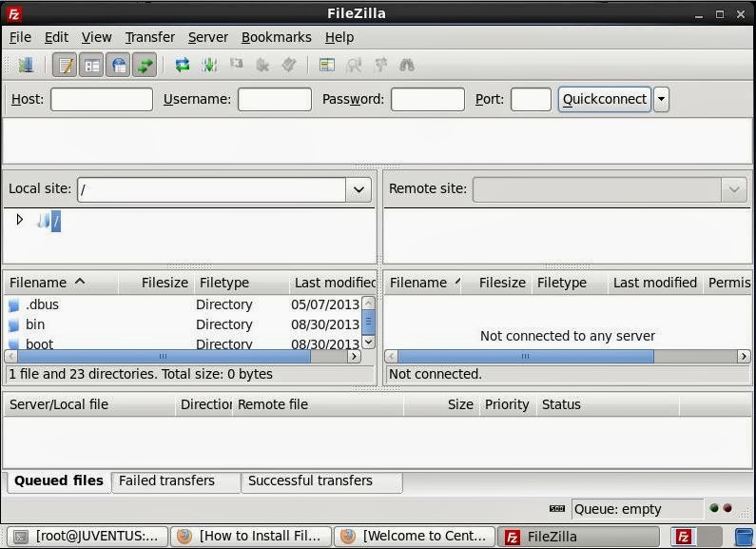The width and height of the screenshot is (756, 549).
Task: Open the Local site path dropdown
Action: [x=359, y=189]
